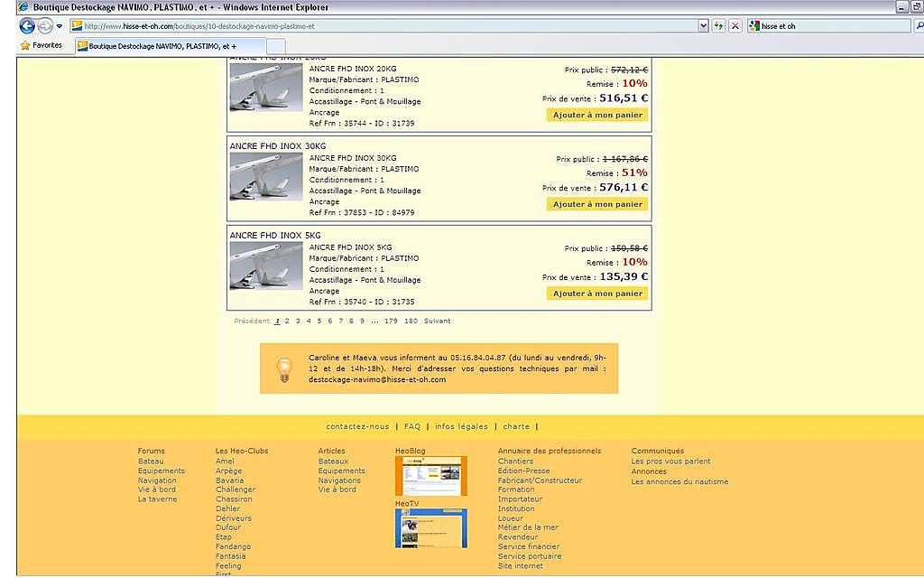This screenshot has height=578, width=924.
Task: Click the 576,11 € sale price
Action: 624,188
